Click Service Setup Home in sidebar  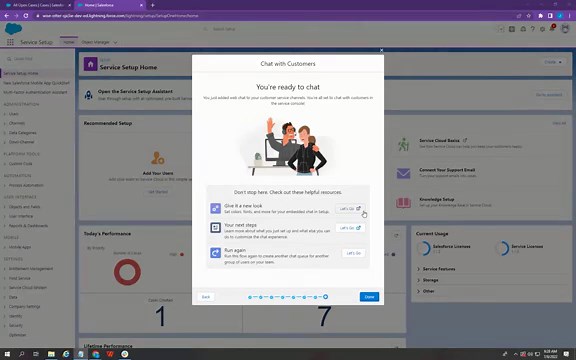[x=21, y=73]
